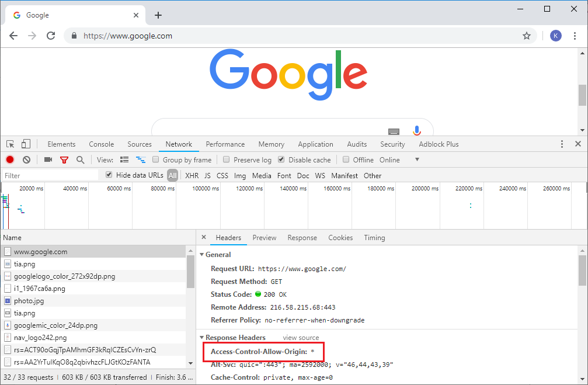This screenshot has width=588, height=385.
Task: Enable Preserve log checkbox
Action: tap(226, 159)
